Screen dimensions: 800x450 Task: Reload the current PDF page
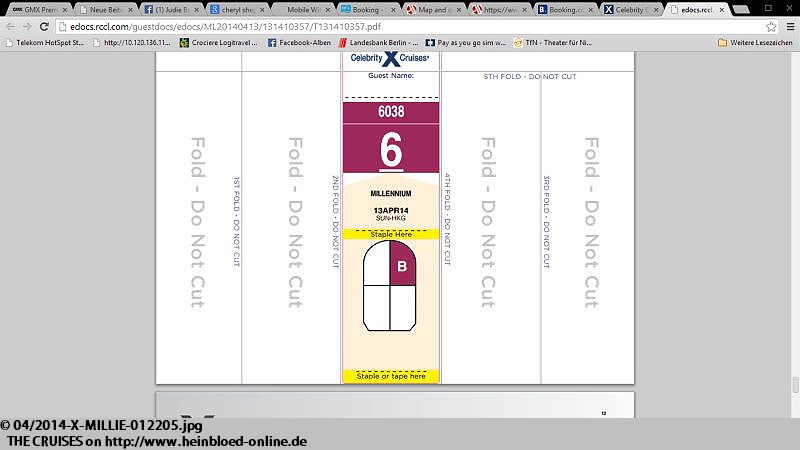pos(44,27)
